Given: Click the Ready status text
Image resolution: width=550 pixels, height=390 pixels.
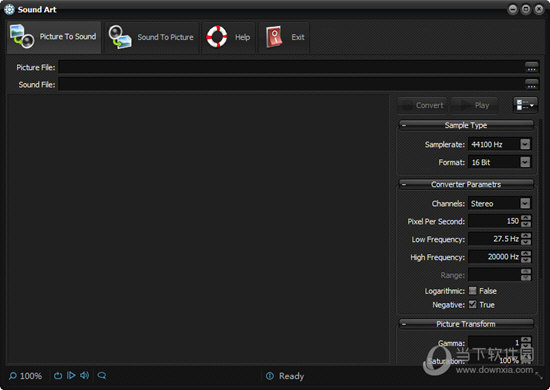Looking at the screenshot, I should 291,376.
